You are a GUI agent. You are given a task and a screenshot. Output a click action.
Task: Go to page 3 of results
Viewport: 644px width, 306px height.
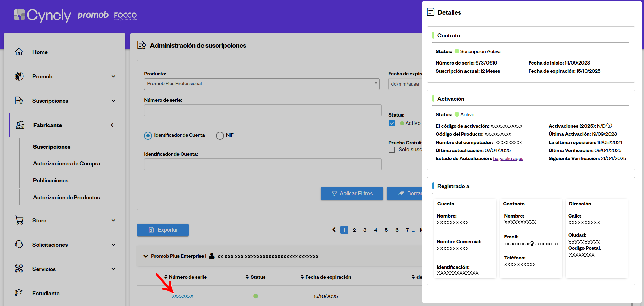point(365,230)
